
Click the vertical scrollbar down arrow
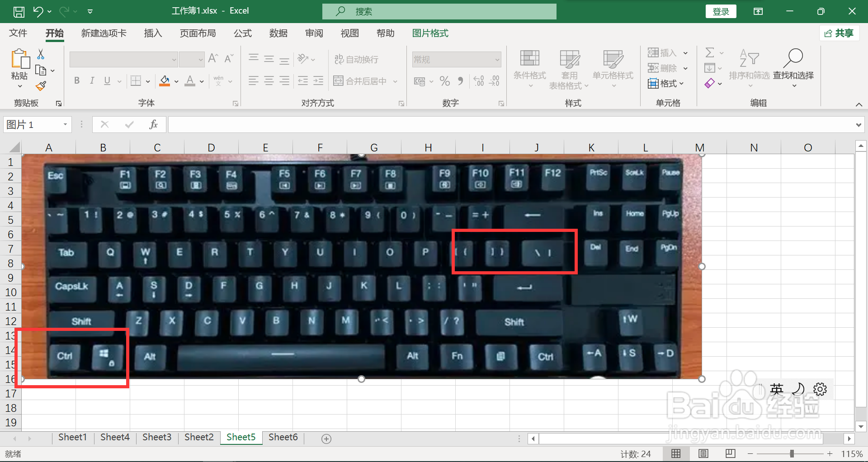tap(861, 426)
